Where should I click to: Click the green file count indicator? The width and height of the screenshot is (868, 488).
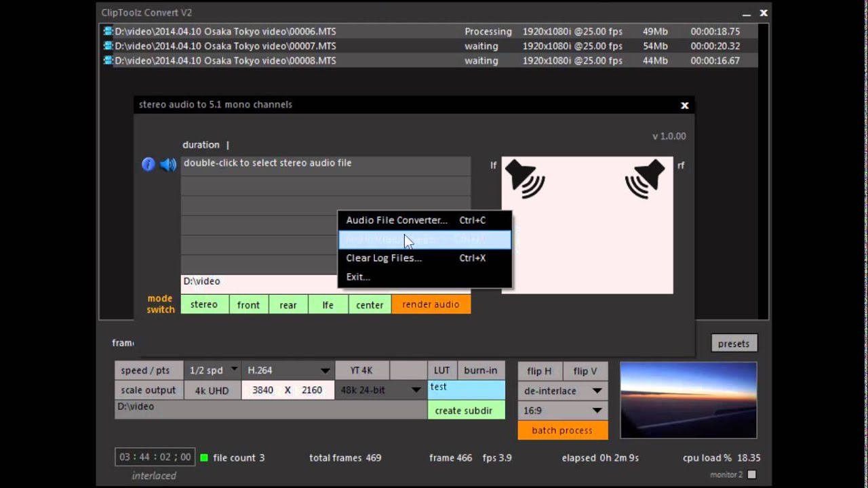[x=203, y=457]
